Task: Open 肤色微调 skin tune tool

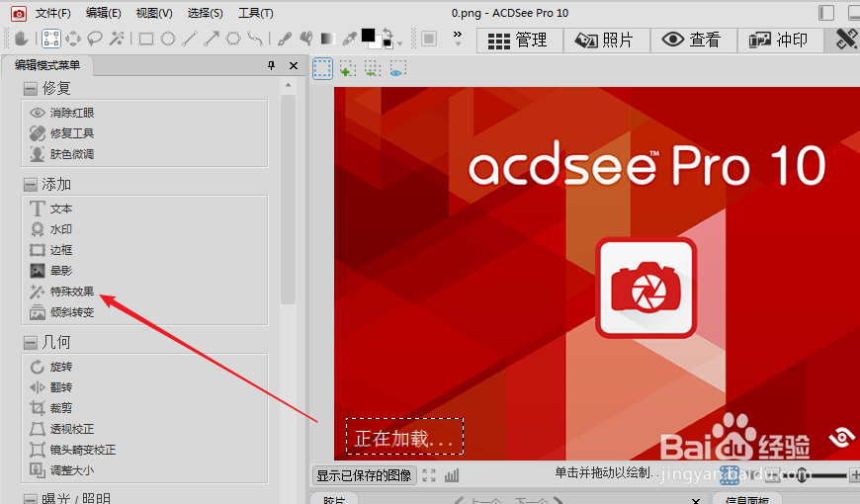Action: pyautogui.click(x=62, y=154)
